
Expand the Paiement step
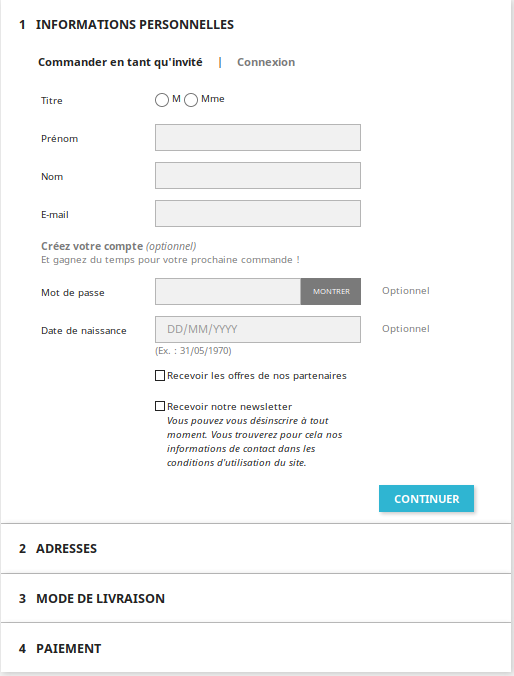click(256, 648)
